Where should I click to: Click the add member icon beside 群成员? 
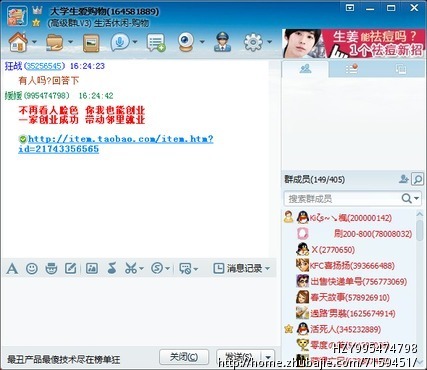pyautogui.click(x=404, y=179)
